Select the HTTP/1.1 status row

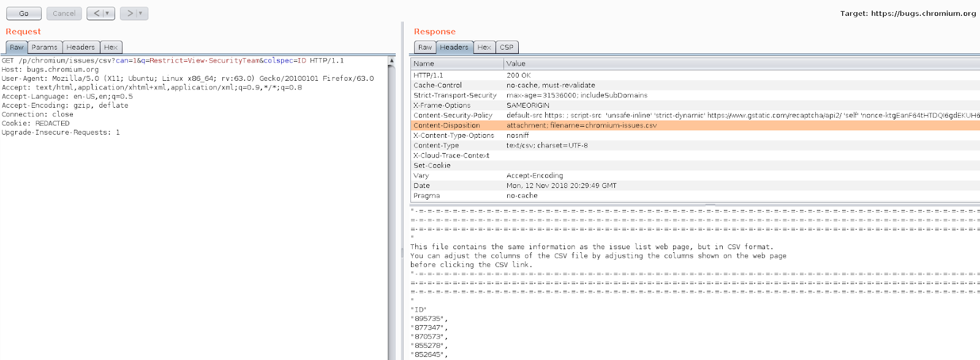click(x=695, y=75)
